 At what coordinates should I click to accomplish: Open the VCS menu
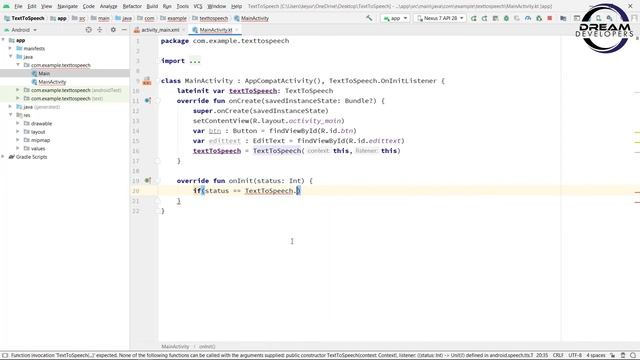(x=198, y=6)
